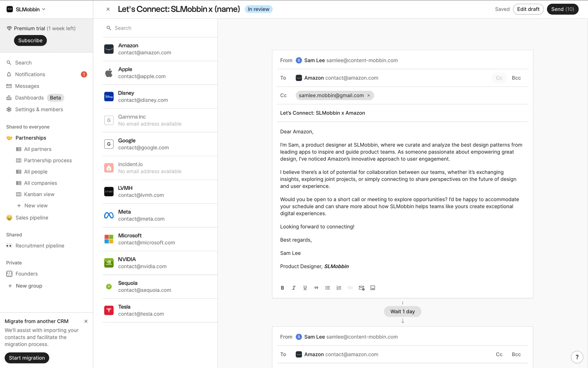This screenshot has width=588, height=368.
Task: Toggle underline formatting in email editor
Action: point(305,288)
